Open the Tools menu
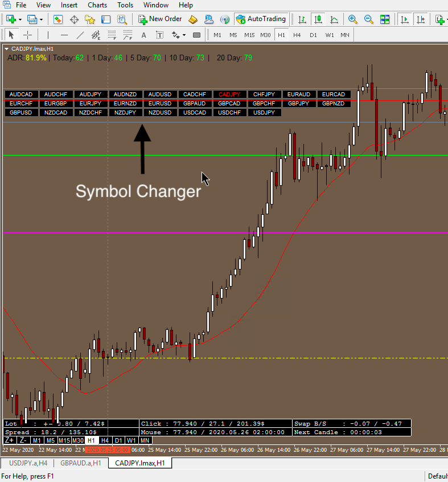This screenshot has height=482, width=448. pos(125,5)
